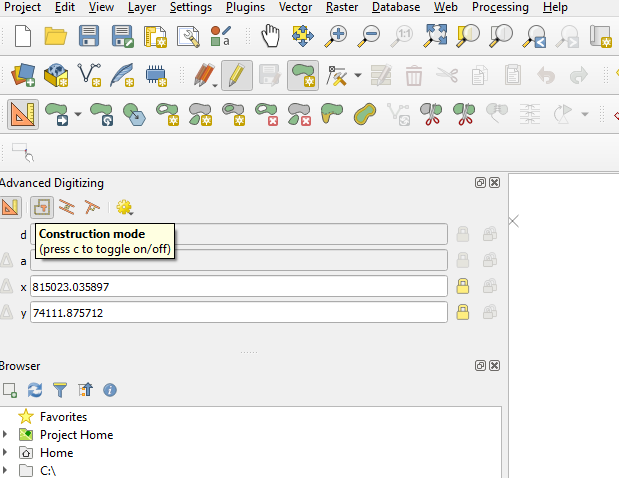Click the y coordinate input field
Screen dimensions: 619x478
point(238,313)
